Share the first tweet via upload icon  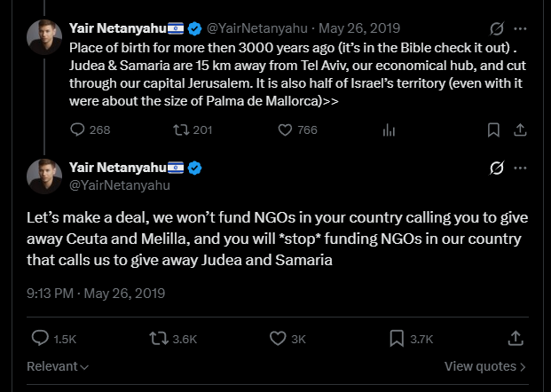pyautogui.click(x=520, y=130)
